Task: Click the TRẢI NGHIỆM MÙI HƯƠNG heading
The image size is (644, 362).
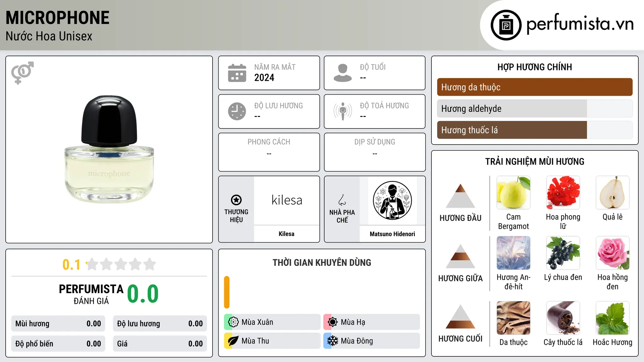Action: (535, 162)
